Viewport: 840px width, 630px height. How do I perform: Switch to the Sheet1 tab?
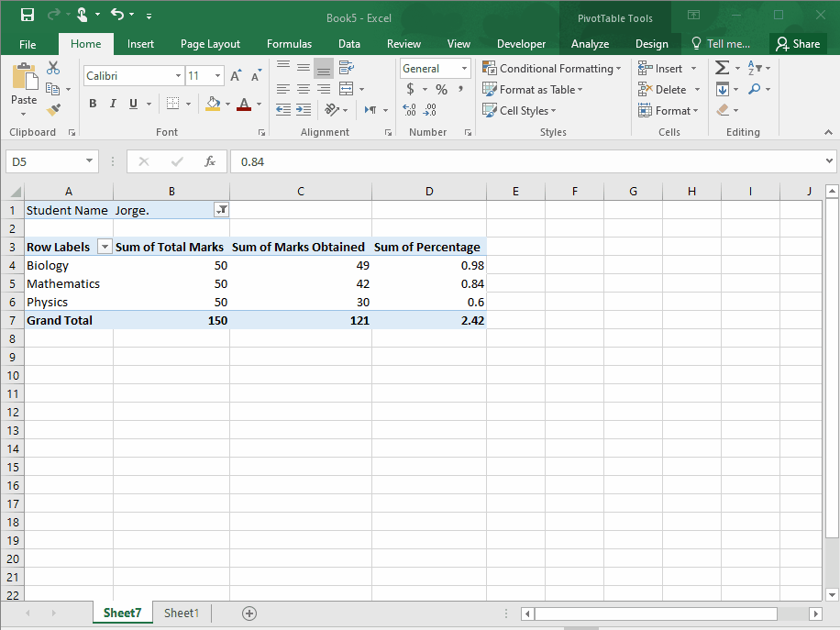pos(181,613)
